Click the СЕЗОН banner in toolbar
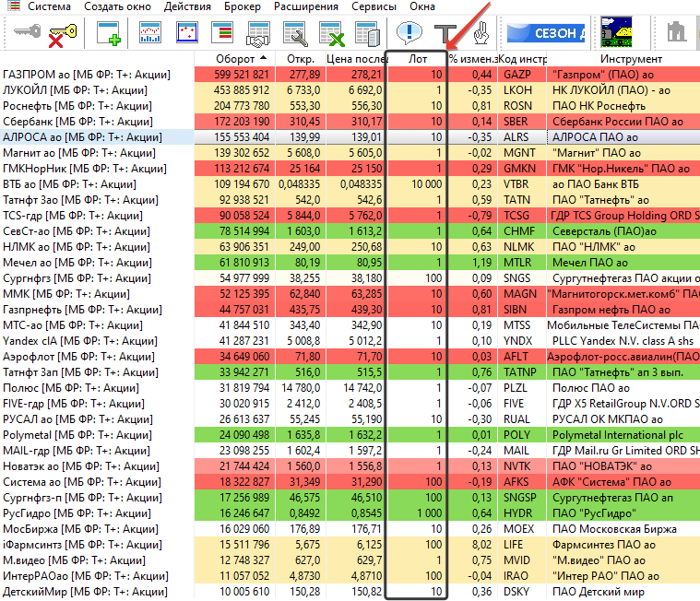 point(544,34)
